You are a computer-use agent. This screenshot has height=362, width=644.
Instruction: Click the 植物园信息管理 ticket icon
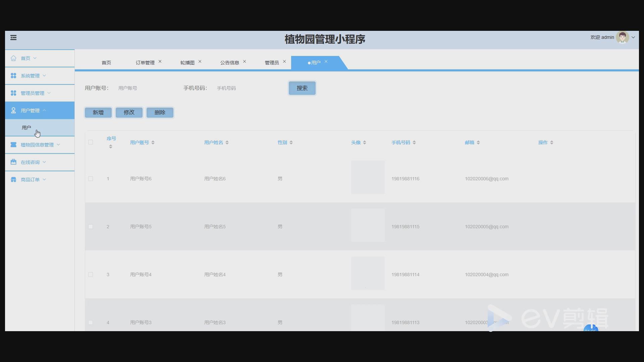pos(13,145)
